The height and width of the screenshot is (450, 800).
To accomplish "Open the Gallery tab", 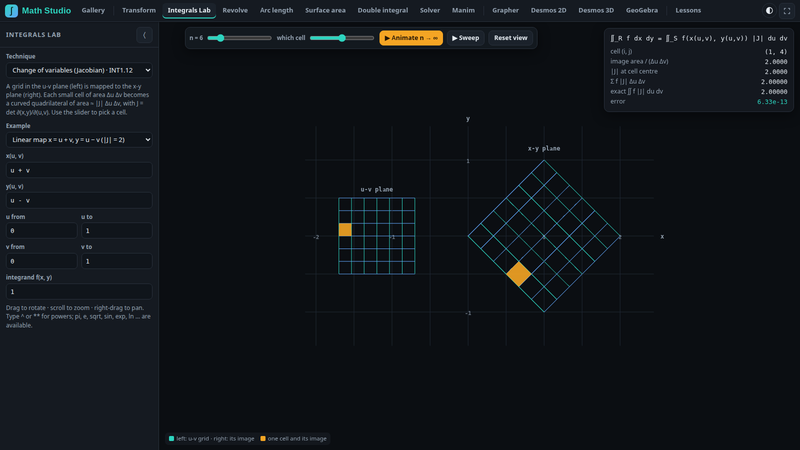I will coord(93,10).
